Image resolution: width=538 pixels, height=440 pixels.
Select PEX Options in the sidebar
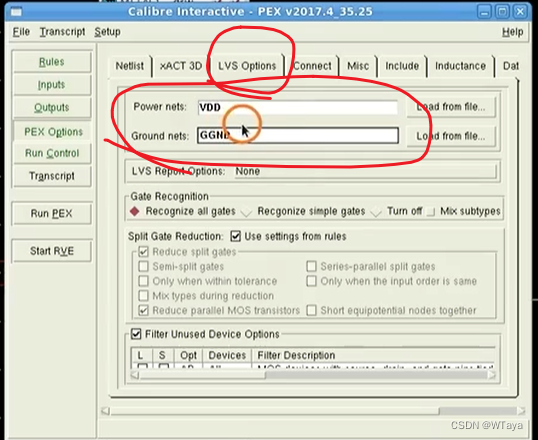coord(53,132)
